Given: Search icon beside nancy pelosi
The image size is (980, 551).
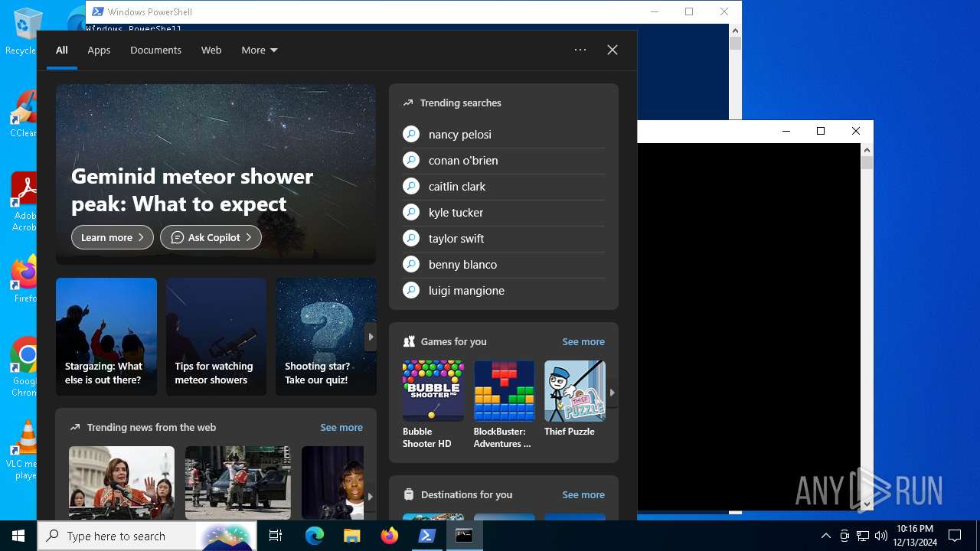Looking at the screenshot, I should 411,134.
